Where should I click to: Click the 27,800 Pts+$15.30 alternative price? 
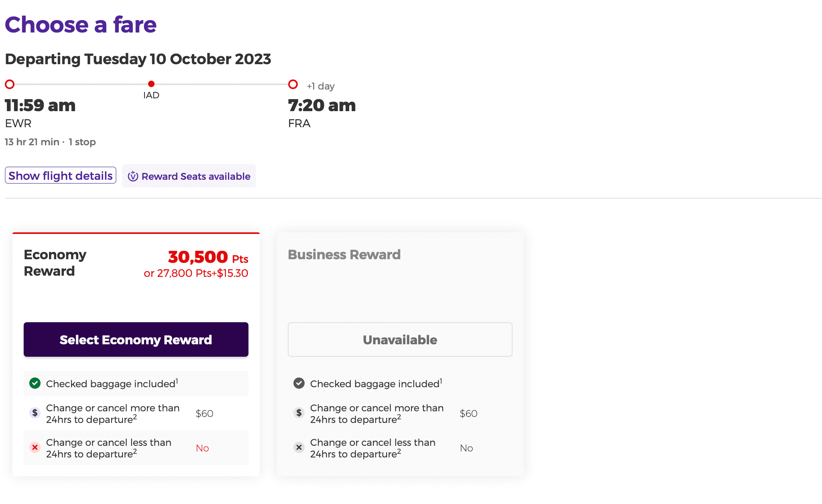pyautogui.click(x=196, y=273)
